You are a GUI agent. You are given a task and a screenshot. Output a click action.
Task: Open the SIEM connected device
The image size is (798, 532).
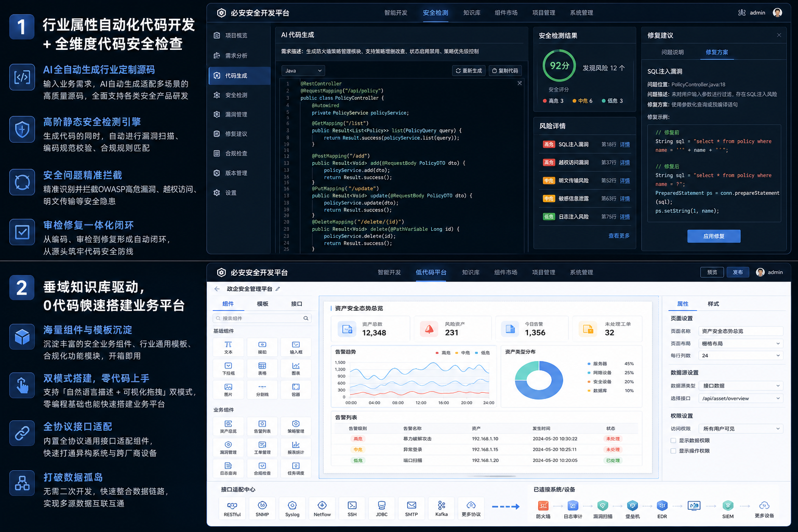[x=728, y=509]
